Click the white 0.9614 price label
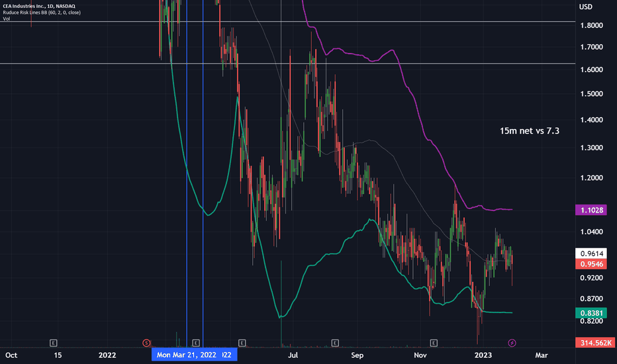The height and width of the screenshot is (364, 617). 591,253
